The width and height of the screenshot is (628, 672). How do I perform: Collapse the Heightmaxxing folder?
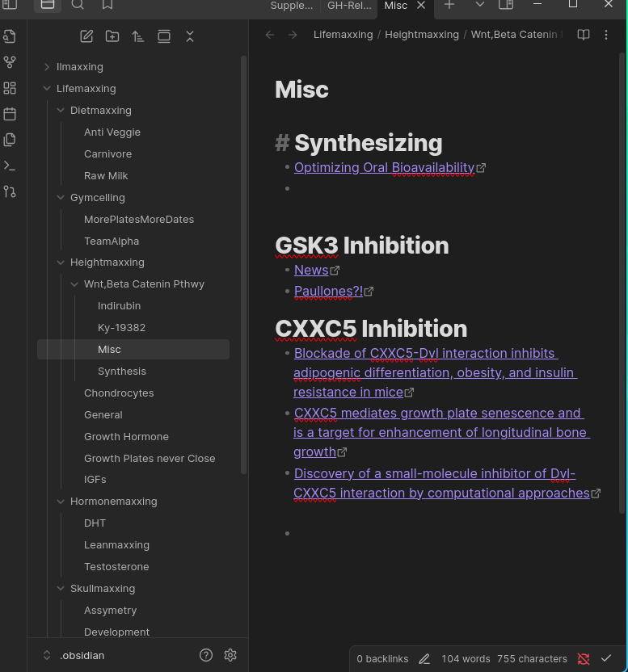pyautogui.click(x=61, y=262)
